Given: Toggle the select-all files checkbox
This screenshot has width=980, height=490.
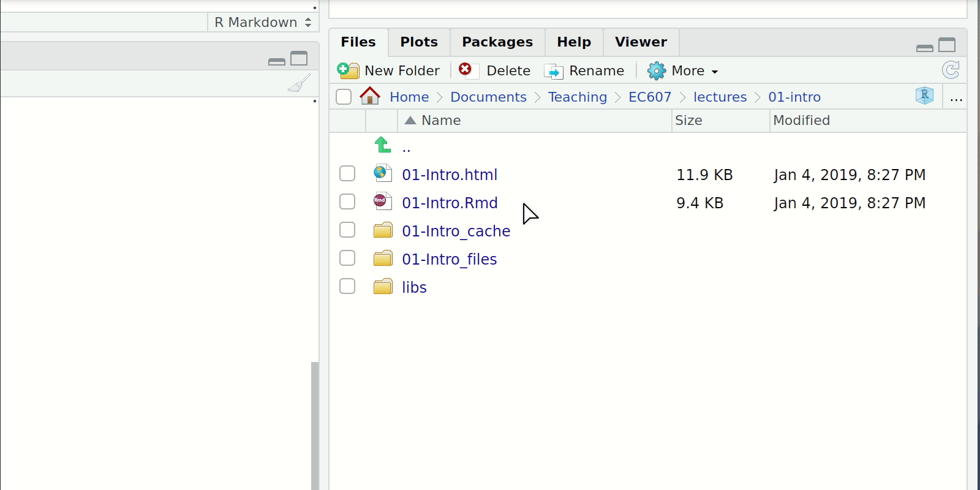Looking at the screenshot, I should [x=344, y=97].
